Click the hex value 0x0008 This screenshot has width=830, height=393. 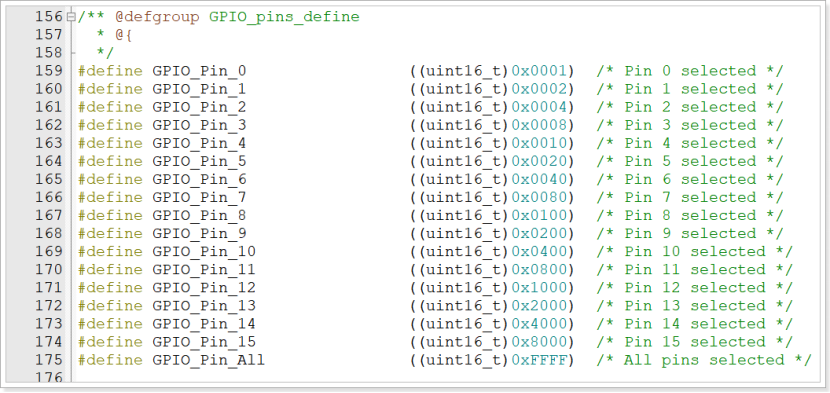(x=539, y=125)
